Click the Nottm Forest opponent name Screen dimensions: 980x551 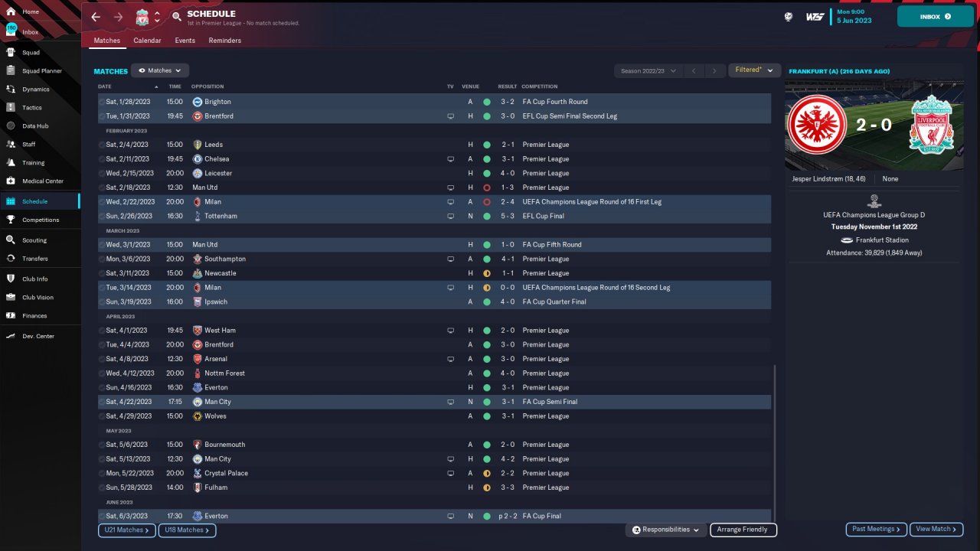(225, 373)
